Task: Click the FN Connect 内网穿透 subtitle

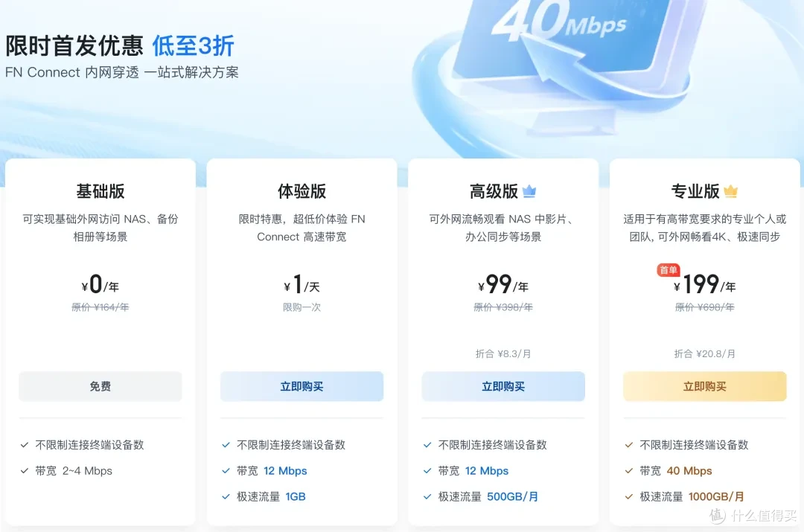Action: tap(122, 72)
